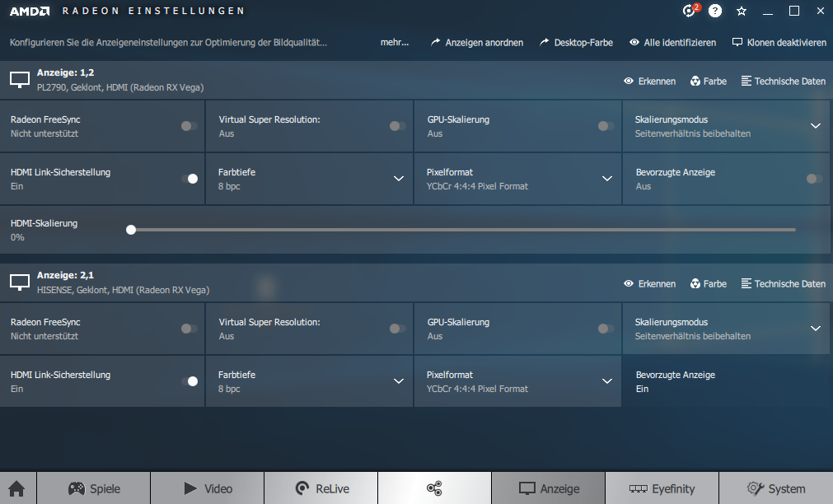Select the Anzeige tab

point(548,488)
